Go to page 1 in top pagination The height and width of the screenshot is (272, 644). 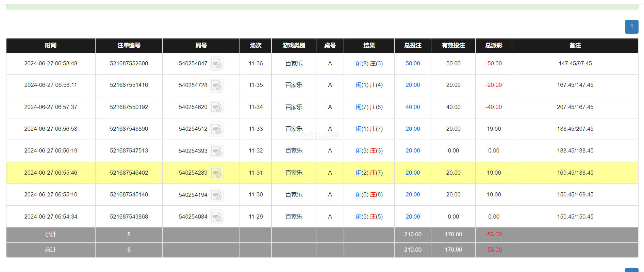point(631,27)
